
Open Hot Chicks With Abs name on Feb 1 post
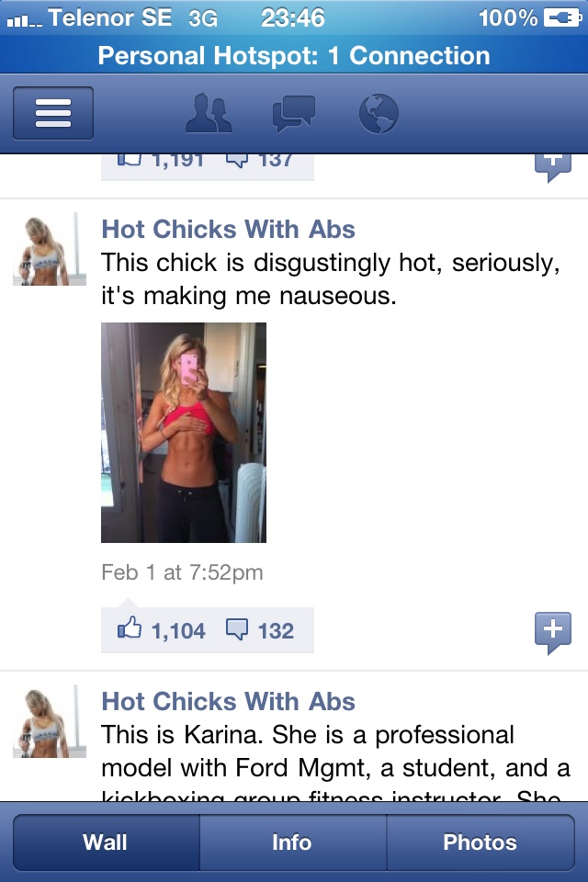[229, 229]
